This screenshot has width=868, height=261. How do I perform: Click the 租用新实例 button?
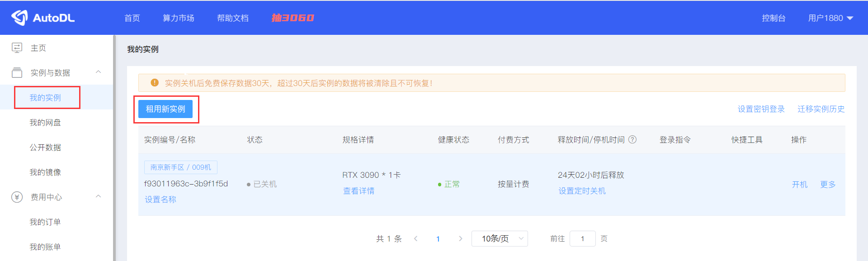point(165,109)
